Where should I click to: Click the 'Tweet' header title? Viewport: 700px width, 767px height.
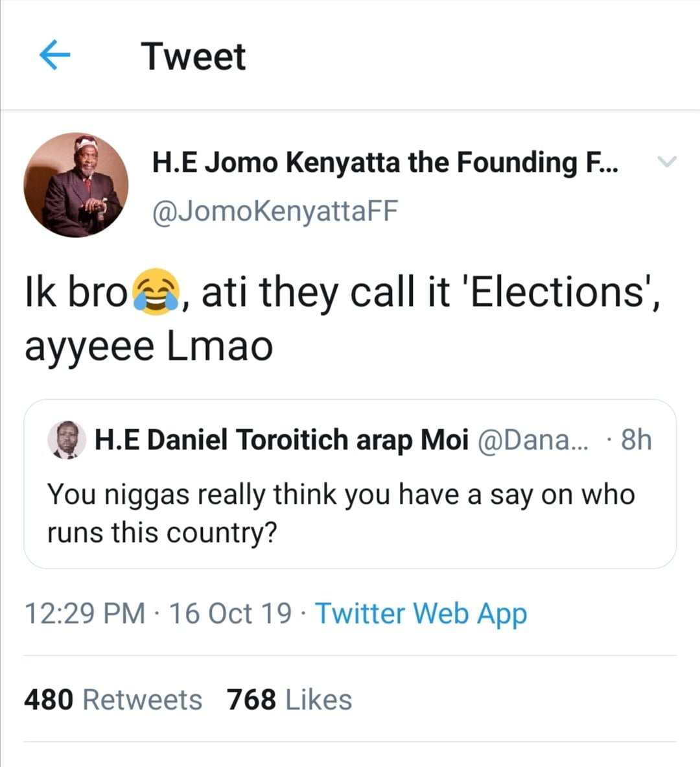coord(193,56)
